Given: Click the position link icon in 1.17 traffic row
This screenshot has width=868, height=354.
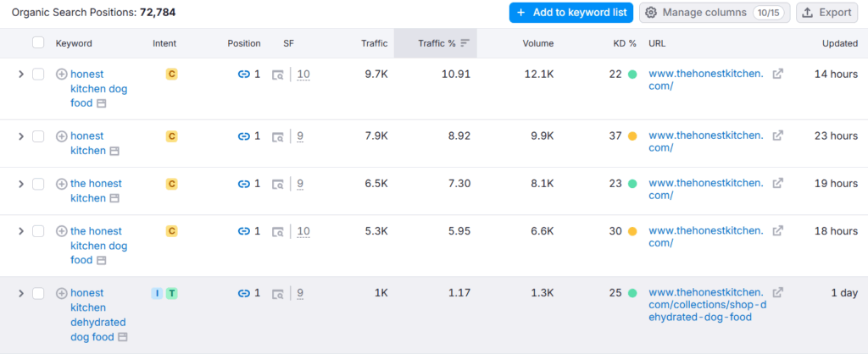Looking at the screenshot, I should pyautogui.click(x=244, y=293).
